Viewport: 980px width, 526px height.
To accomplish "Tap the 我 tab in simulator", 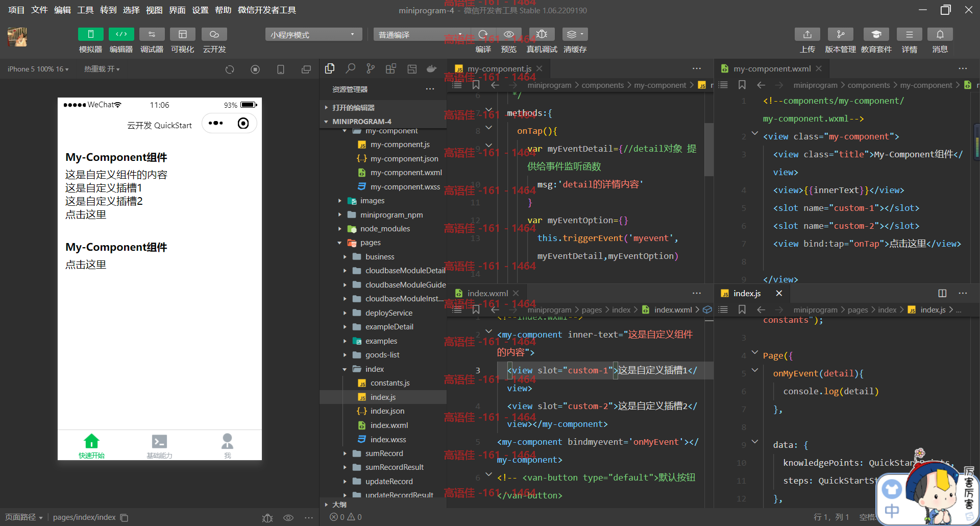I will pyautogui.click(x=227, y=446).
